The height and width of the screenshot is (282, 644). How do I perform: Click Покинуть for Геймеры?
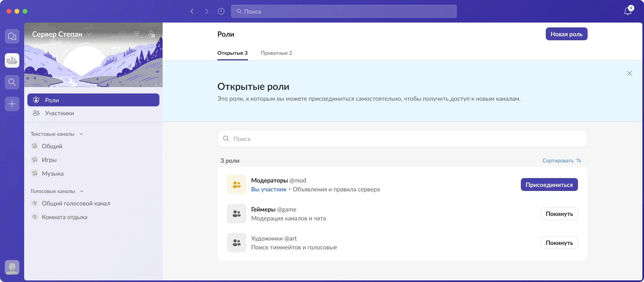click(x=559, y=214)
